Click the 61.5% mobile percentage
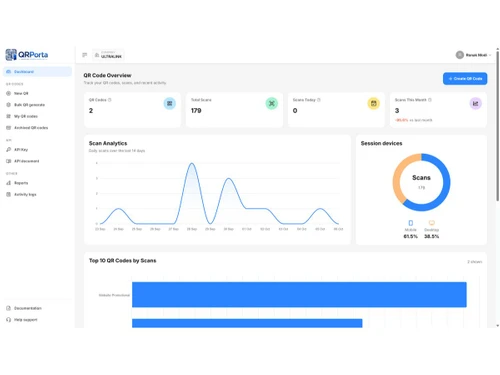Image resolution: width=500 pixels, height=375 pixels. coord(411,236)
